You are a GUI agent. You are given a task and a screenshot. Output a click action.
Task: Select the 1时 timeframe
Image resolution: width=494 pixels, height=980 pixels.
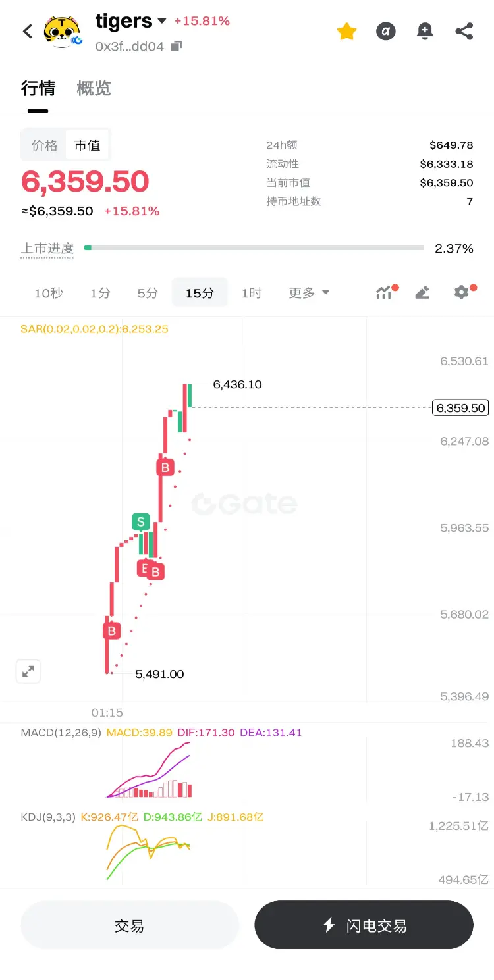pos(252,293)
